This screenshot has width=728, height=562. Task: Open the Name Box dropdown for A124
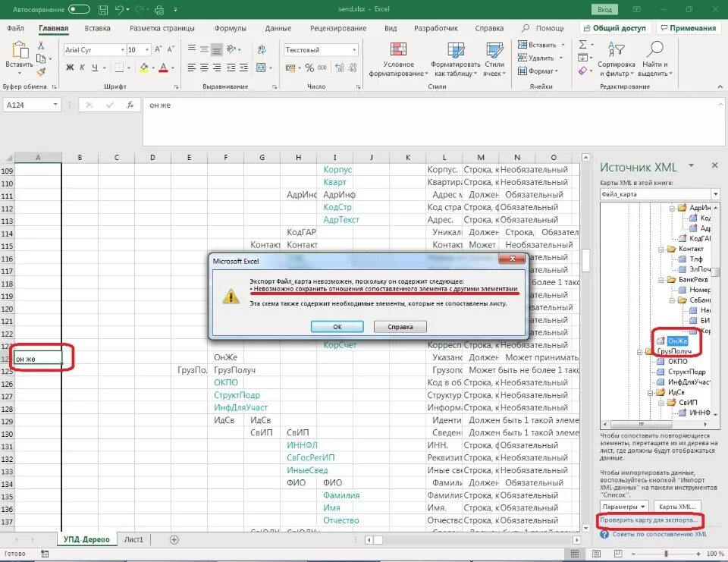point(55,105)
